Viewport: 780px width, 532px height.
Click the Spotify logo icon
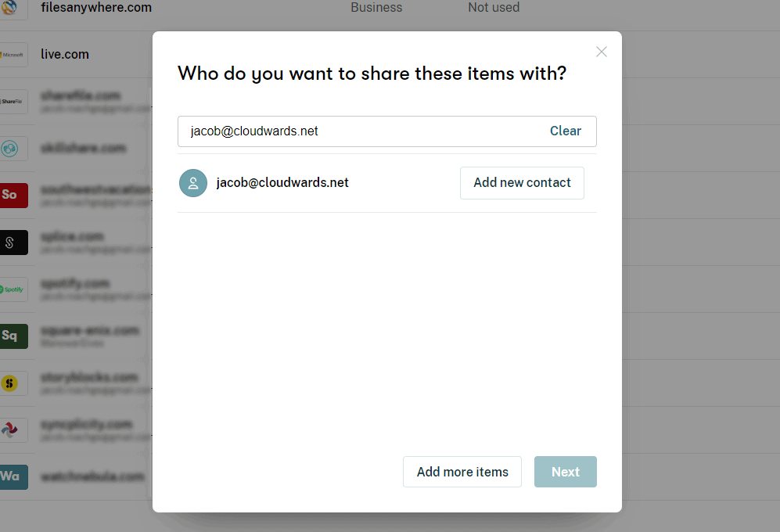(x=13, y=289)
